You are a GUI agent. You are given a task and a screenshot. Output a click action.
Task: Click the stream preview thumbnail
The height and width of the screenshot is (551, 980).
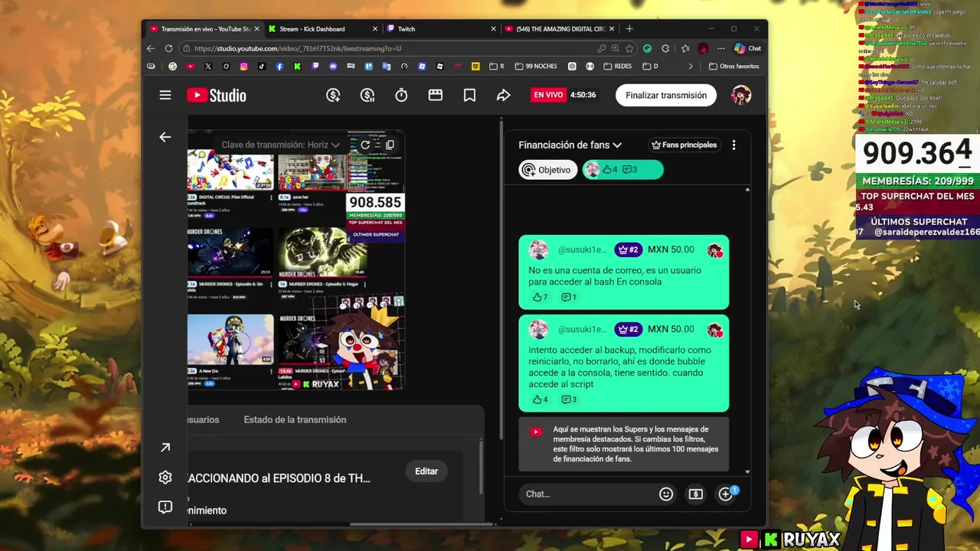coord(296,260)
